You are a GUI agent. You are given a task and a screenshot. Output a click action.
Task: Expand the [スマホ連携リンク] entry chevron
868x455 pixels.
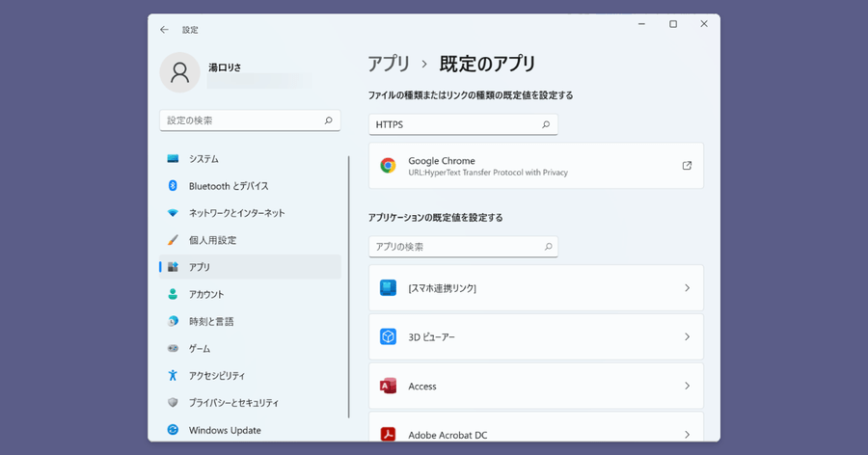[x=687, y=288]
